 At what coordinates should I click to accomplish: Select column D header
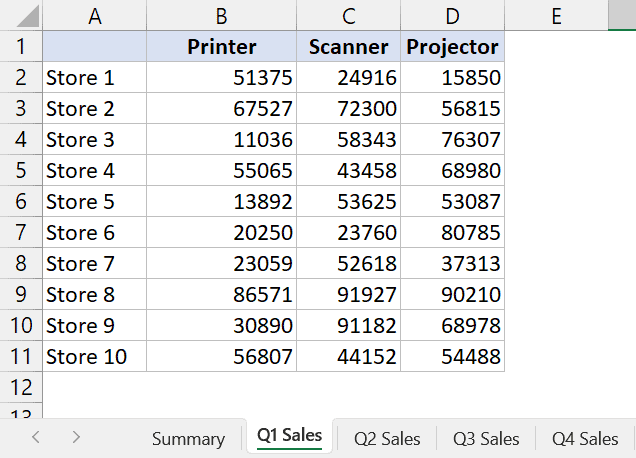point(452,16)
